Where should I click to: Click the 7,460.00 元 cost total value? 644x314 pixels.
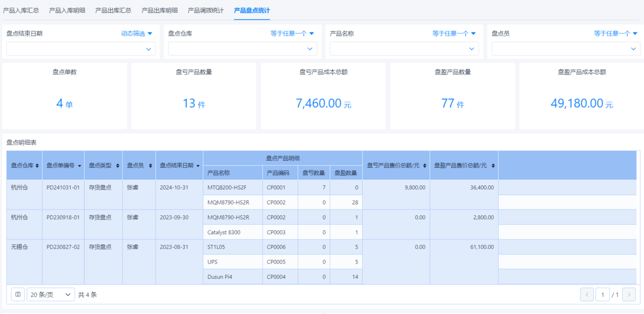[324, 103]
